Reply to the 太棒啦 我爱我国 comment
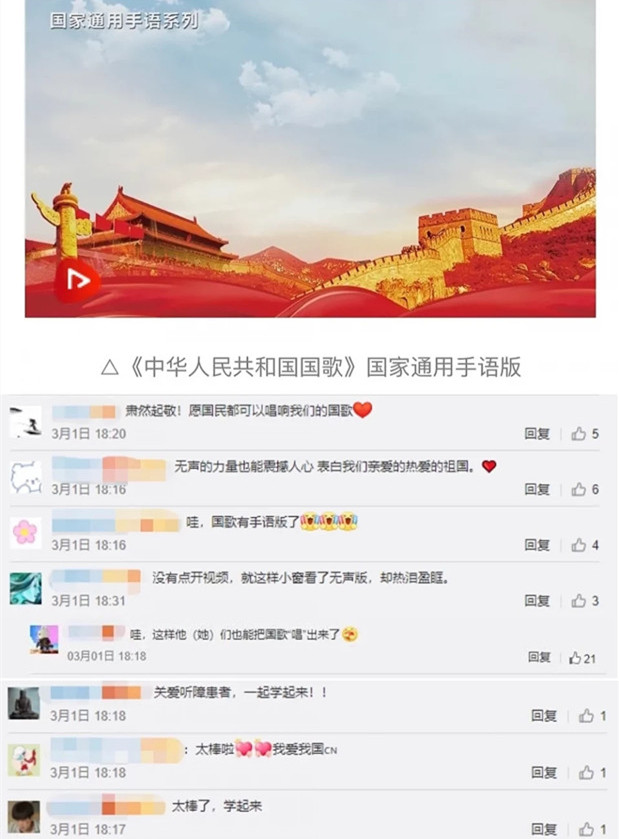 544,773
